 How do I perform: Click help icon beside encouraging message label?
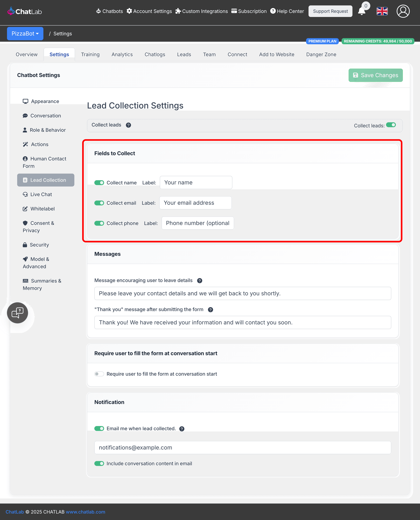200,280
